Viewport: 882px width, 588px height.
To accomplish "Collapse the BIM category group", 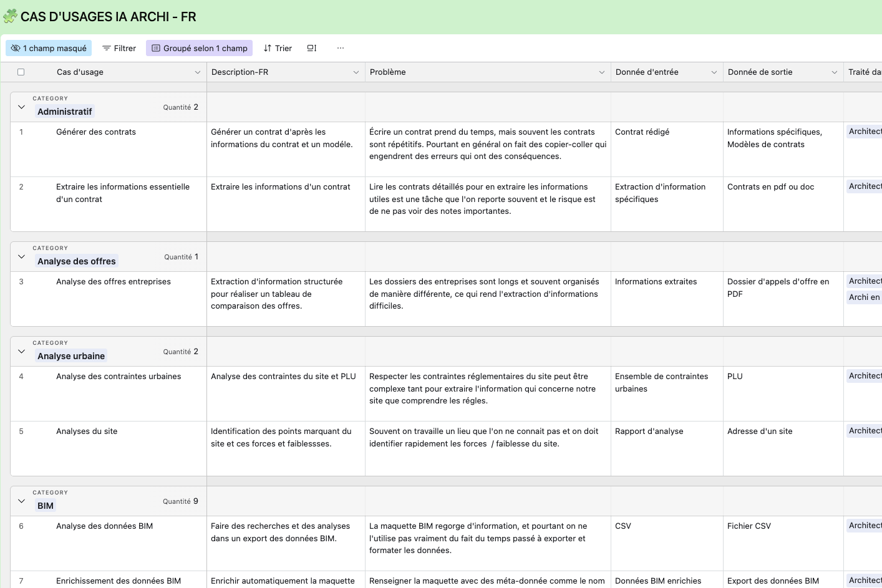I will pos(21,501).
